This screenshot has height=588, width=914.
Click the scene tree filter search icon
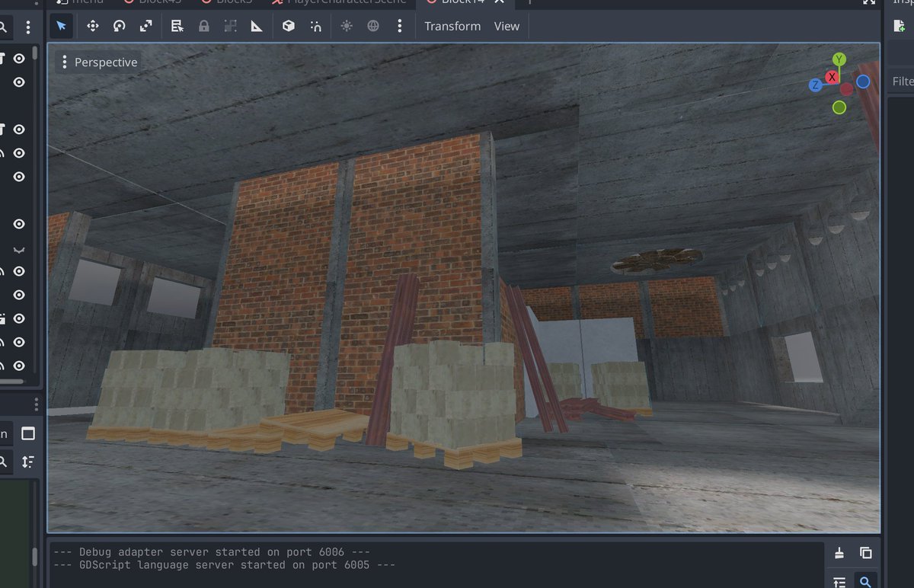3,27
